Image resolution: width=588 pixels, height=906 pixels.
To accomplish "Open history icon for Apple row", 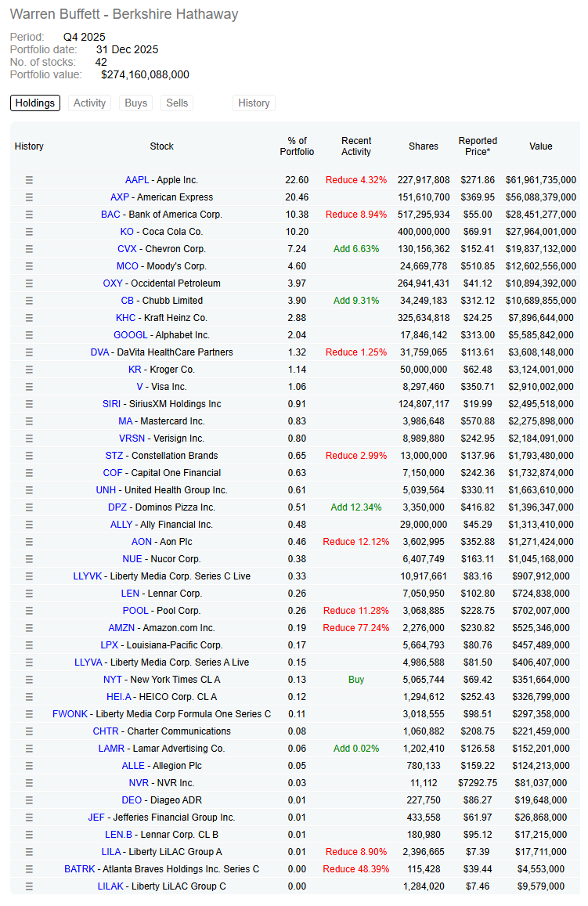I will point(29,180).
